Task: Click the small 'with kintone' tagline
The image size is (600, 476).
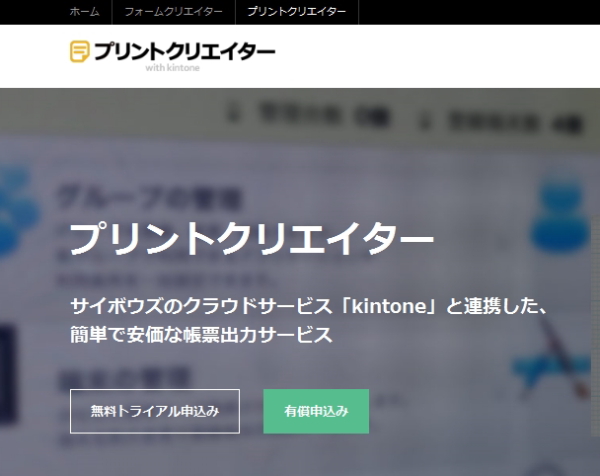Action: click(x=171, y=69)
